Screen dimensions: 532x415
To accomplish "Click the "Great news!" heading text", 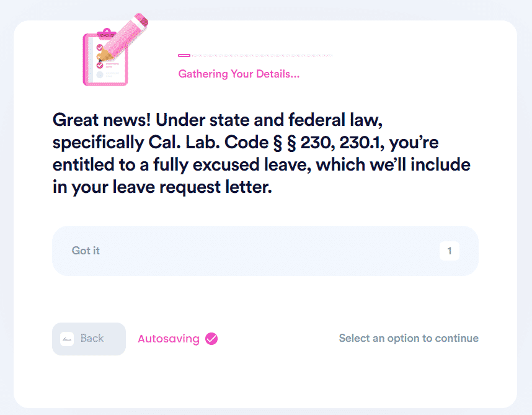I will [x=102, y=120].
